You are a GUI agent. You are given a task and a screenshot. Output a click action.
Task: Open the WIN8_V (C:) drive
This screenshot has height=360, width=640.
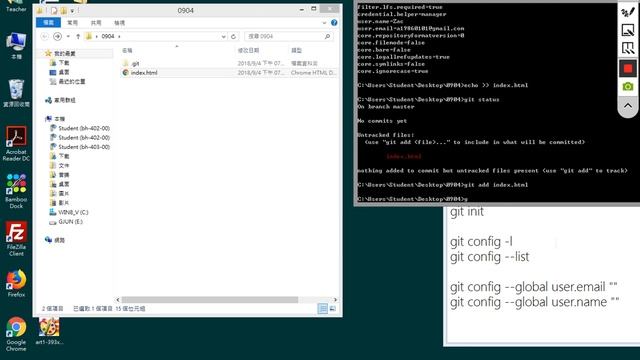point(73,212)
